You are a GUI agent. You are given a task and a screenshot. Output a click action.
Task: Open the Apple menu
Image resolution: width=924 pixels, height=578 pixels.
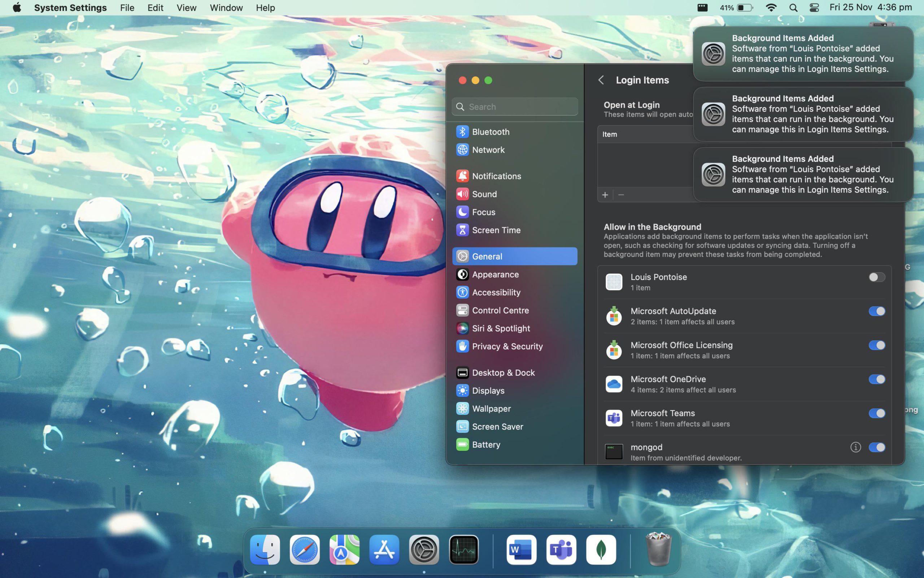[x=17, y=8]
